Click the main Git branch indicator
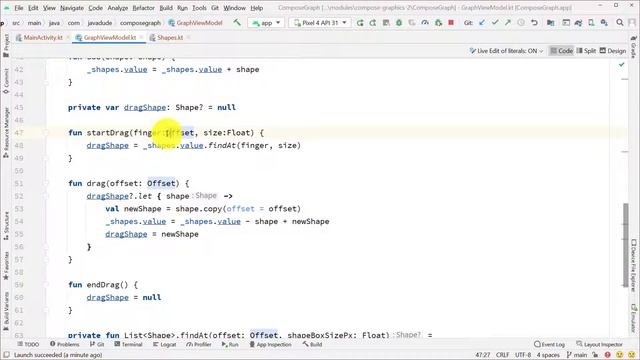 coord(577,355)
